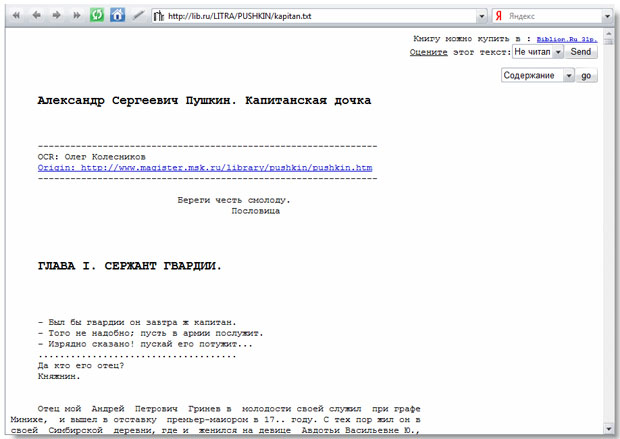Click into the Яндекс search field
620x439 pixels.
coord(554,16)
